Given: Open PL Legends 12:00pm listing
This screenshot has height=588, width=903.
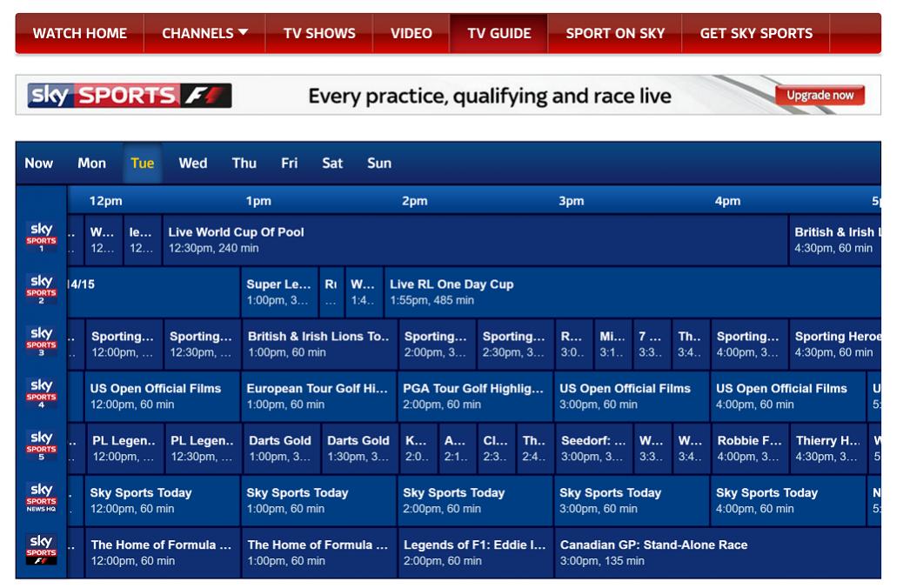Looking at the screenshot, I should pos(124,449).
